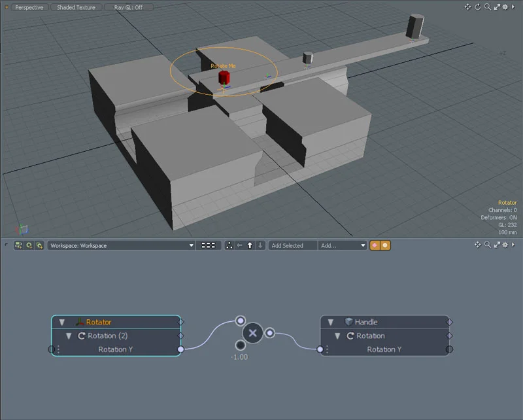
Task: Click the orbit rotate icon in the viewport corner
Action: [x=477, y=7]
